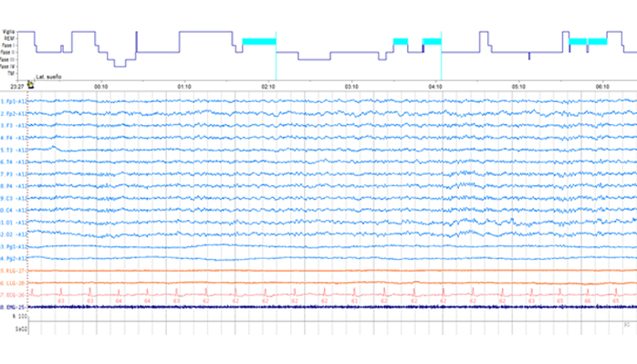This screenshot has width=637, height=364.
Task: Select the orange LLG-28 channel label
Action: pyautogui.click(x=14, y=283)
